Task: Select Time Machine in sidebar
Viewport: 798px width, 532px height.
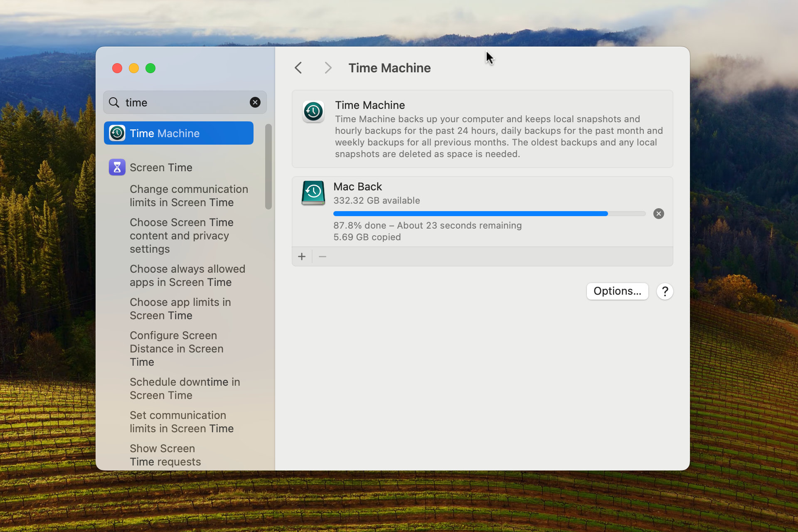Action: tap(179, 133)
